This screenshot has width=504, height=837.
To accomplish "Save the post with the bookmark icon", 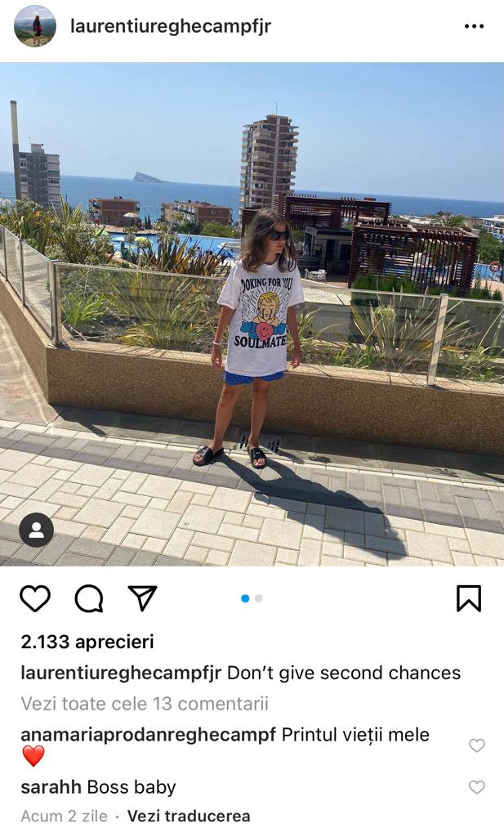I will [x=469, y=598].
